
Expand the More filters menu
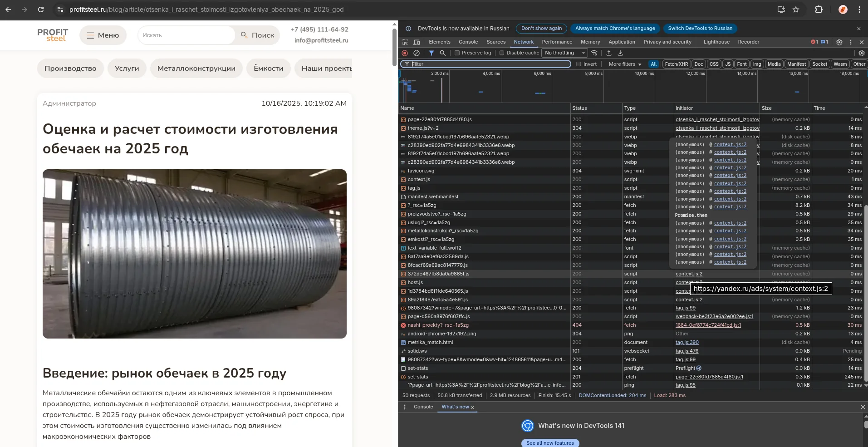coord(625,64)
